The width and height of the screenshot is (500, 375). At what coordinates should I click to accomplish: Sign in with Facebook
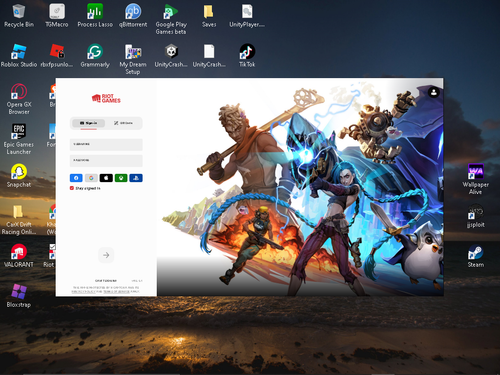click(76, 178)
